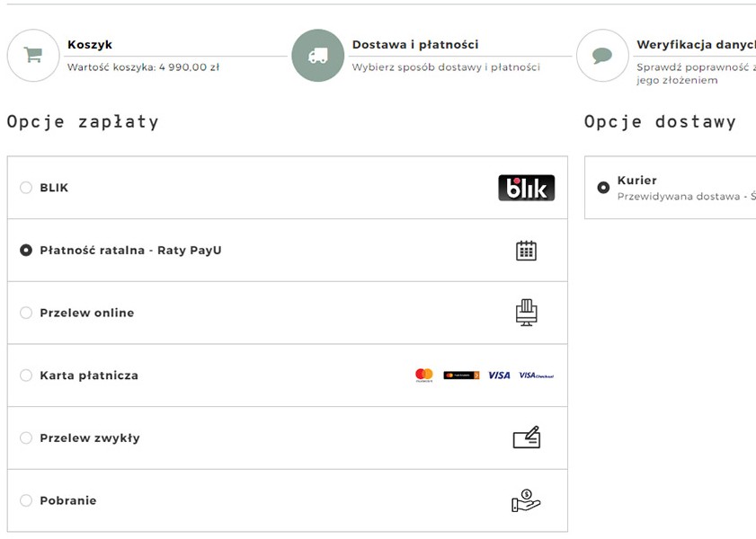Click the delivery truck step icon

[x=317, y=56]
